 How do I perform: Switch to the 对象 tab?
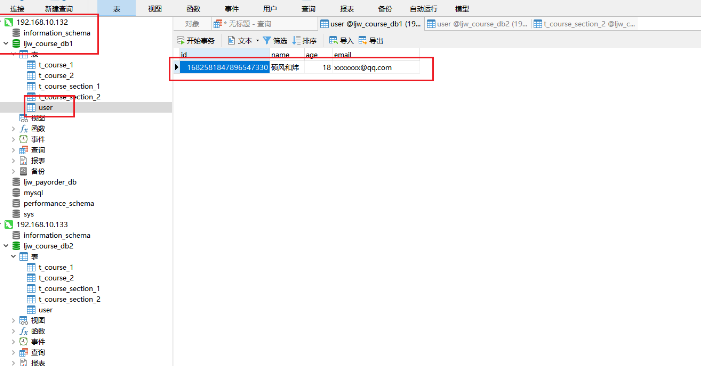pos(192,24)
